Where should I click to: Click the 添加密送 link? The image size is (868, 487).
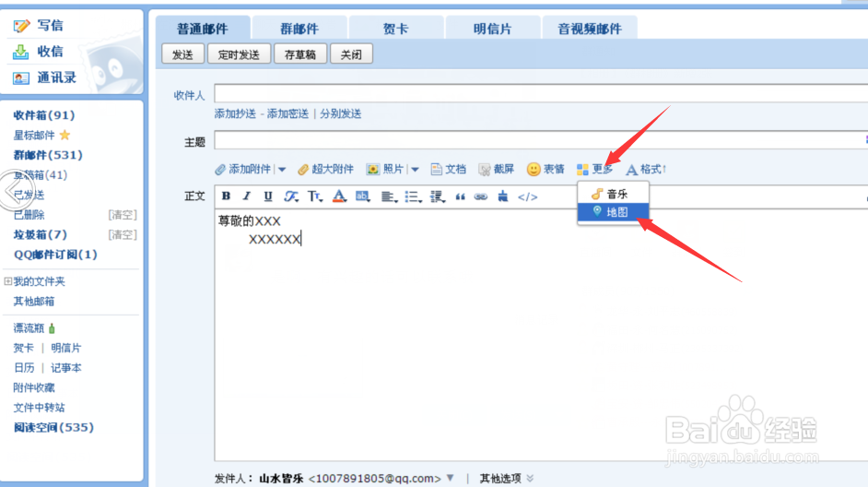(287, 113)
